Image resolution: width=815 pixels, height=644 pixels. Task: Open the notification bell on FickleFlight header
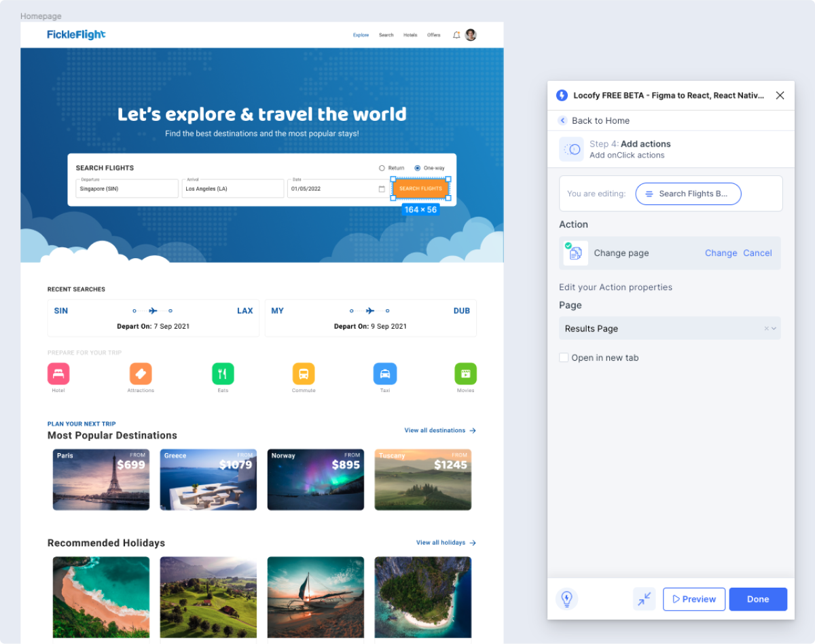pyautogui.click(x=456, y=35)
